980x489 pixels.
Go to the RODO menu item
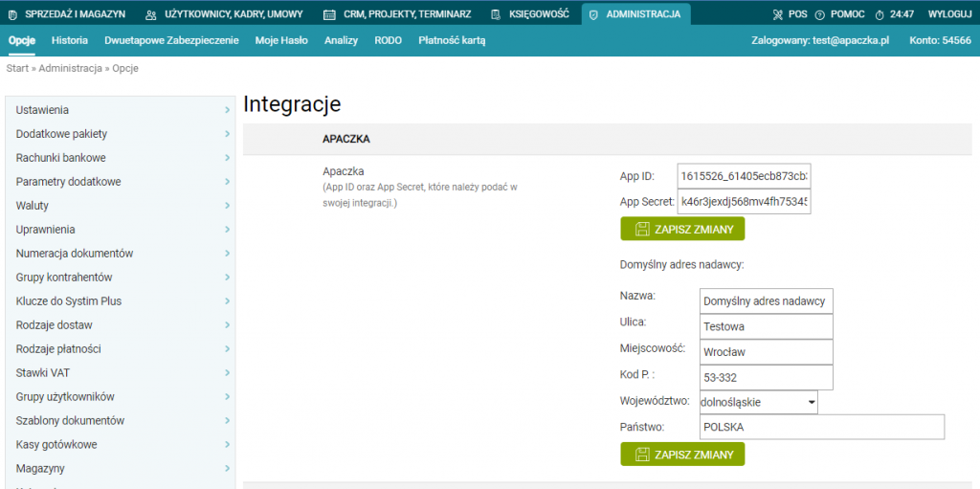388,41
